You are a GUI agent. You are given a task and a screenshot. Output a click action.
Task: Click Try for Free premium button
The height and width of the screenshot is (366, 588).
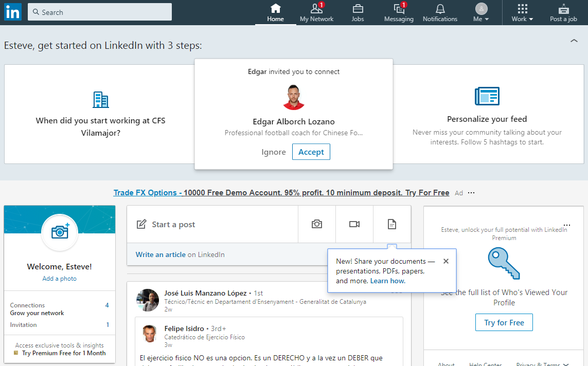504,323
